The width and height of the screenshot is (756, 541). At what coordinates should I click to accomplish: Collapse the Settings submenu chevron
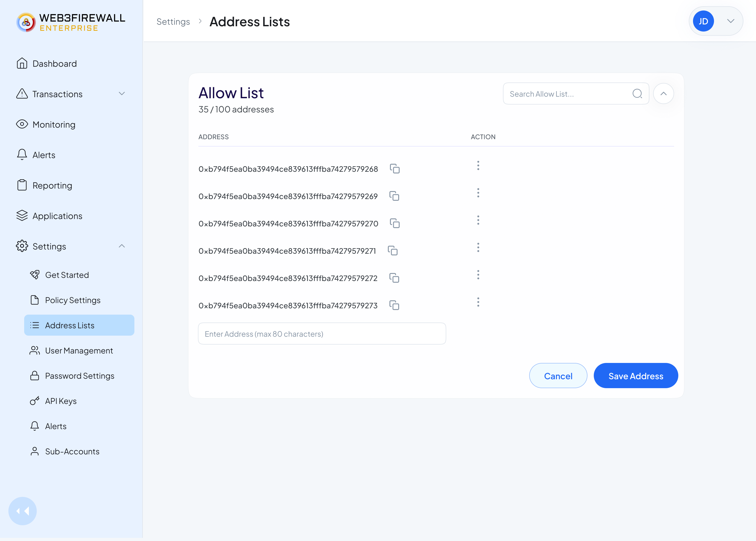click(122, 246)
